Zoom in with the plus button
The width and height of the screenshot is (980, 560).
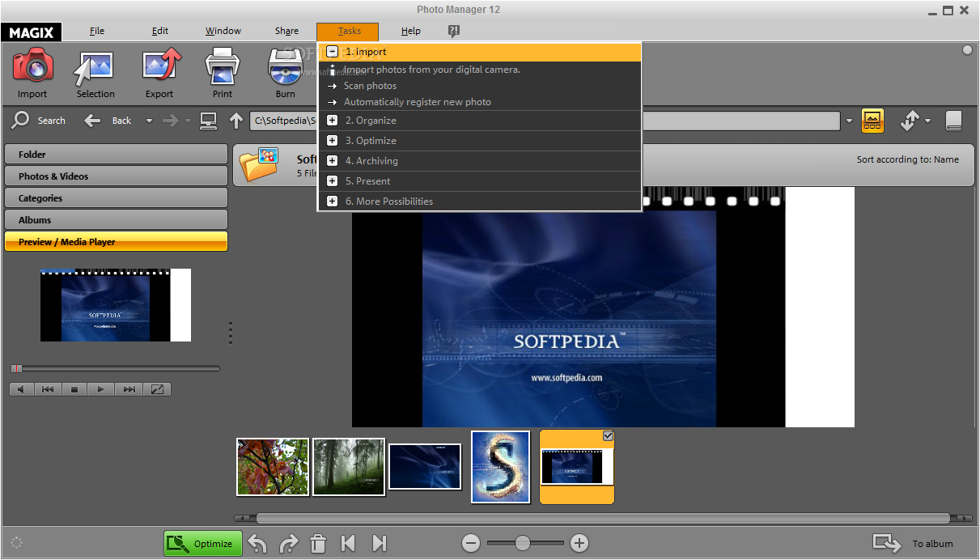point(579,543)
